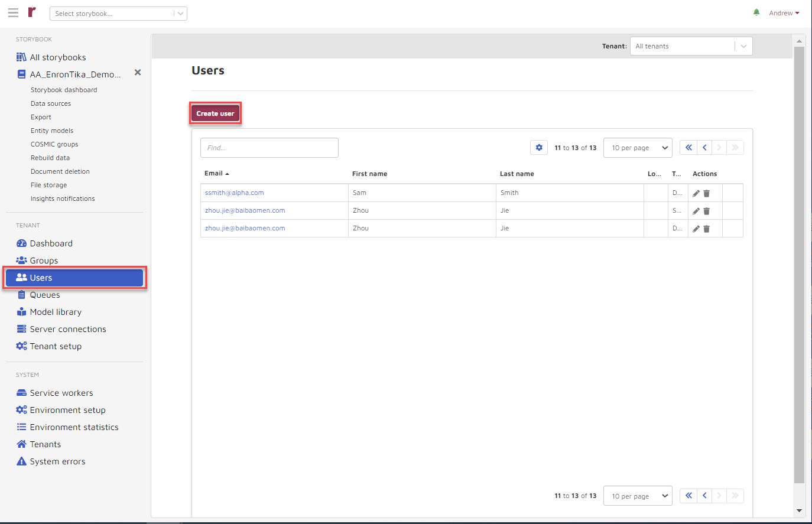812x524 pixels.
Task: Click the vertical scrollbar on the right
Action: click(800, 265)
